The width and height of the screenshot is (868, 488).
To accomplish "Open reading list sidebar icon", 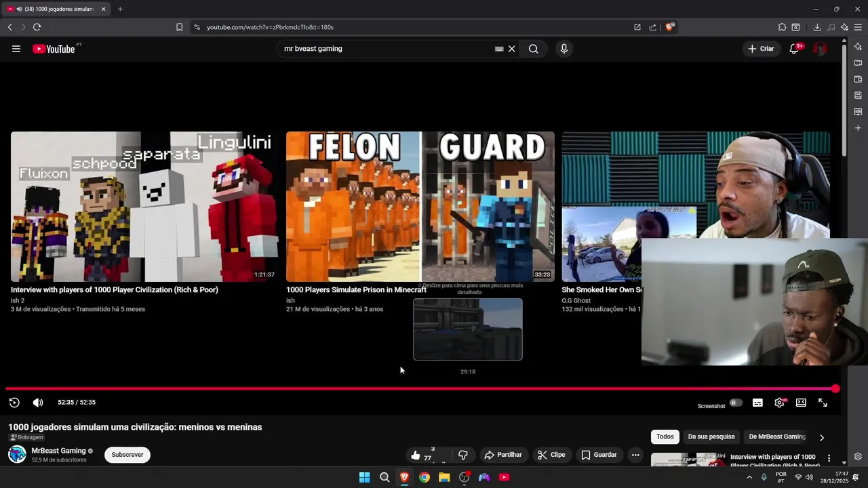I will (x=858, y=112).
